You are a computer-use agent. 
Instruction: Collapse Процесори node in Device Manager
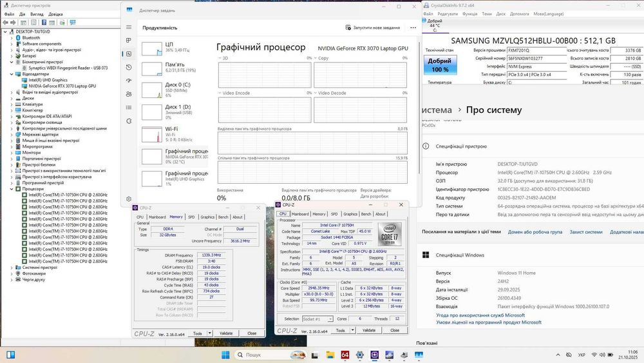click(x=12, y=189)
